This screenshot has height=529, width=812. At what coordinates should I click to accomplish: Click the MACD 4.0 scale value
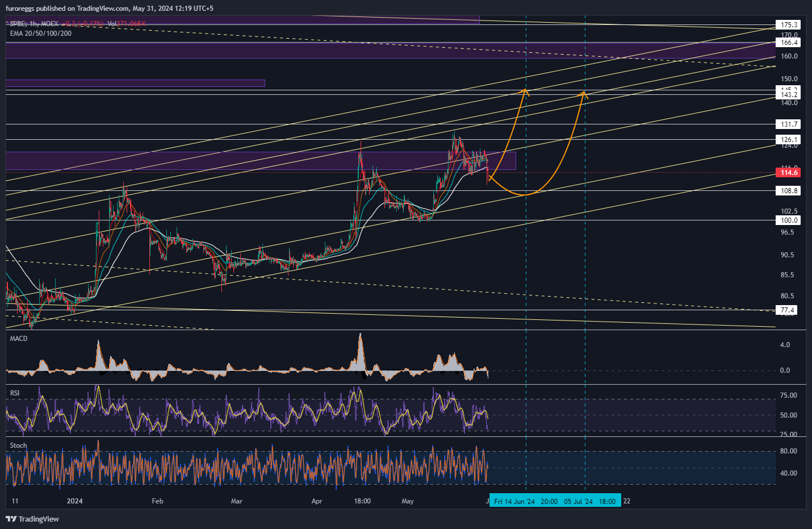tap(785, 345)
